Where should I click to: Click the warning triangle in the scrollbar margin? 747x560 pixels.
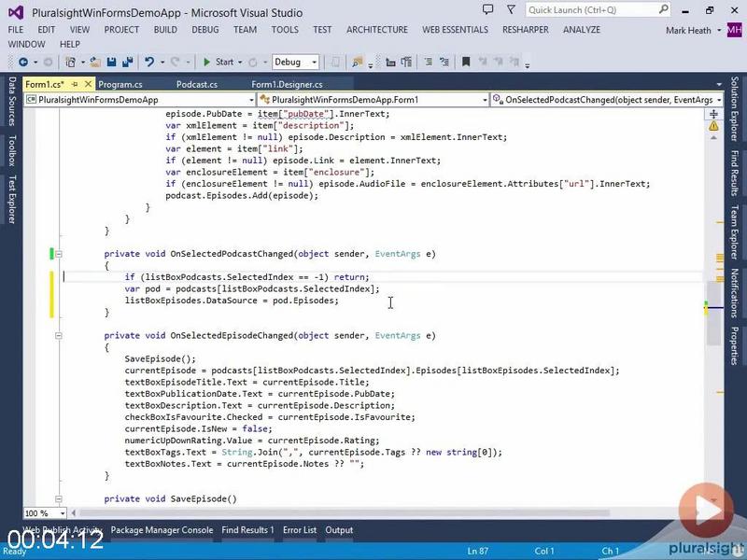pyautogui.click(x=713, y=126)
